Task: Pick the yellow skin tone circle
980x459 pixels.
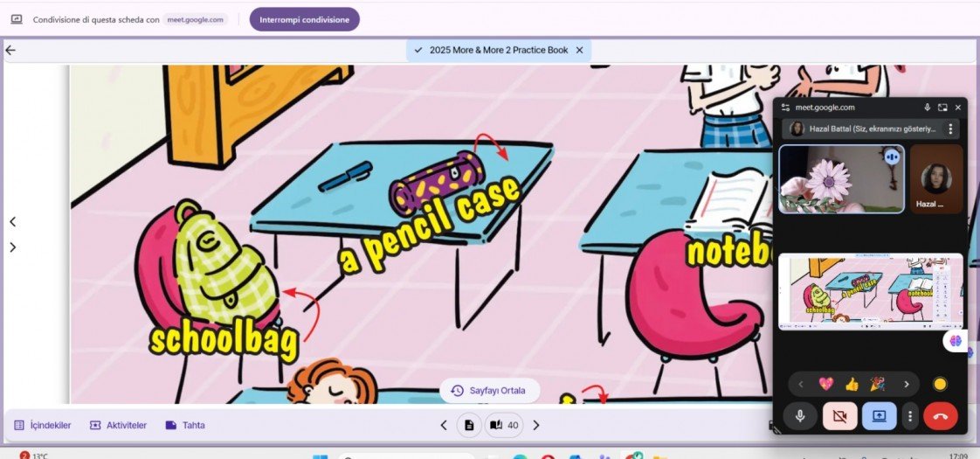Action: [x=940, y=384]
